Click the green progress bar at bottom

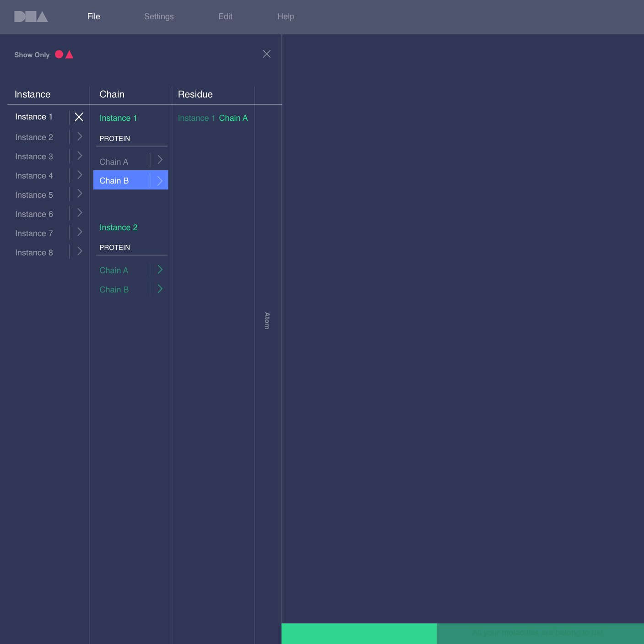click(359, 633)
